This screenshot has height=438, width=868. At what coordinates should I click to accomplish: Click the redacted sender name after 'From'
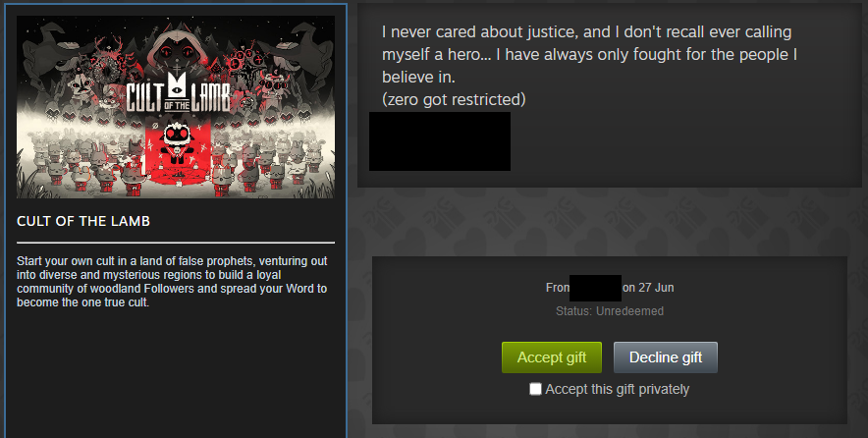coord(595,288)
